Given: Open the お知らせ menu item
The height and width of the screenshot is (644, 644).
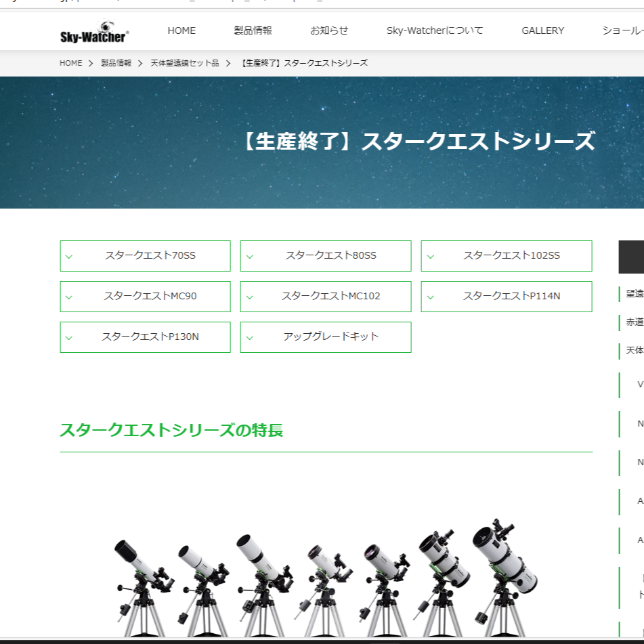Looking at the screenshot, I should pos(329,30).
